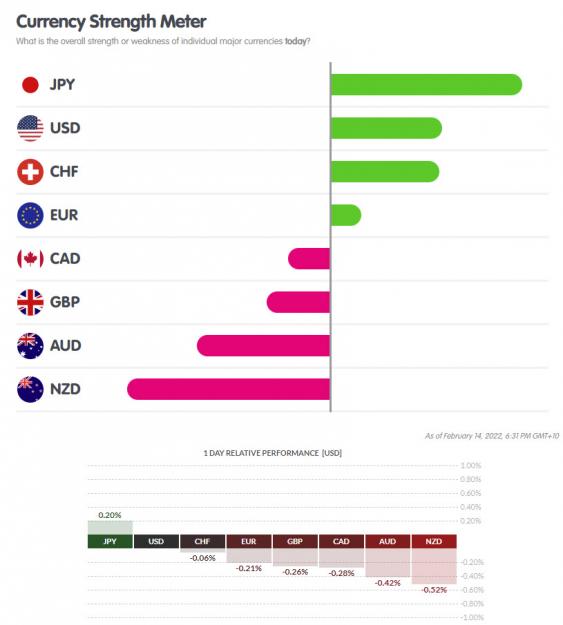Click the US flag icon beside USD
The image size is (563, 625).
tap(30, 128)
